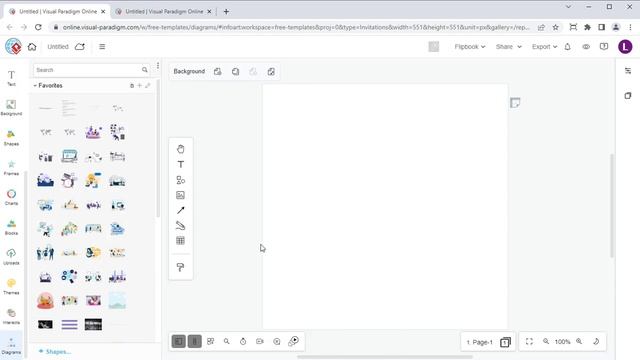This screenshot has width=640, height=360.
Task: Click the find magnifier in bottom toolbar
Action: point(227,341)
